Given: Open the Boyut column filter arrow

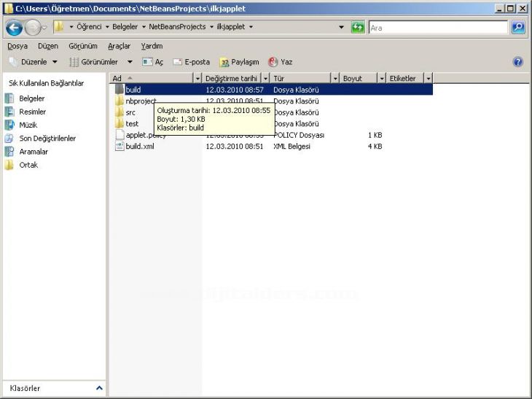Looking at the screenshot, I should [x=382, y=79].
